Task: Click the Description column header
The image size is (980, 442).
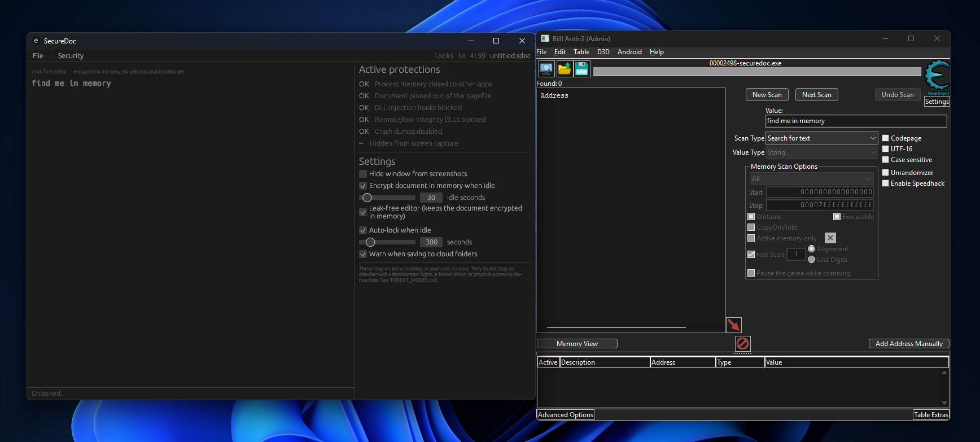Action: click(x=605, y=362)
